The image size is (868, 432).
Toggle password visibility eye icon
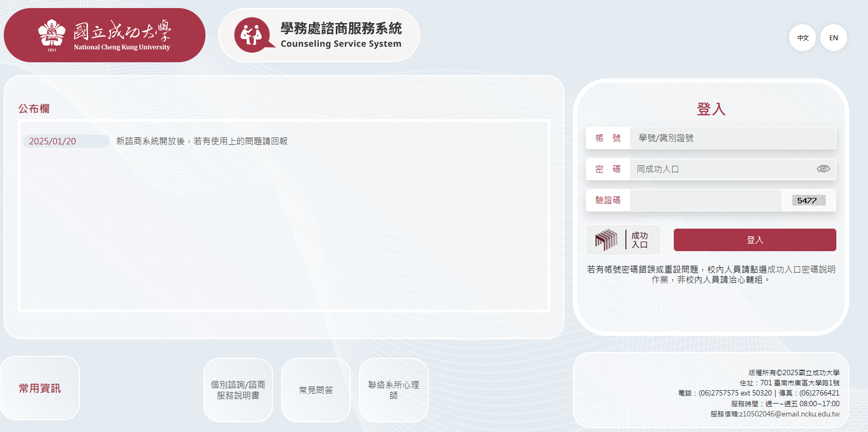point(823,169)
